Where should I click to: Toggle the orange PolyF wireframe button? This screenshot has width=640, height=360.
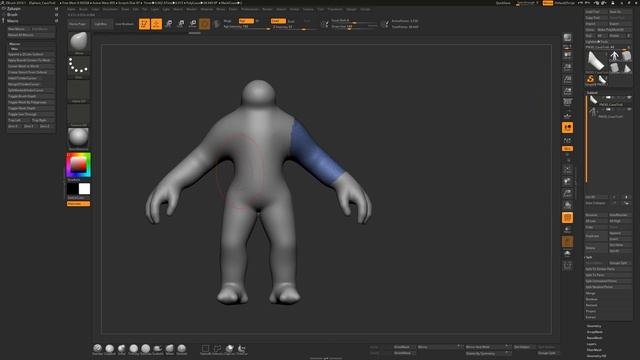[x=567, y=218]
